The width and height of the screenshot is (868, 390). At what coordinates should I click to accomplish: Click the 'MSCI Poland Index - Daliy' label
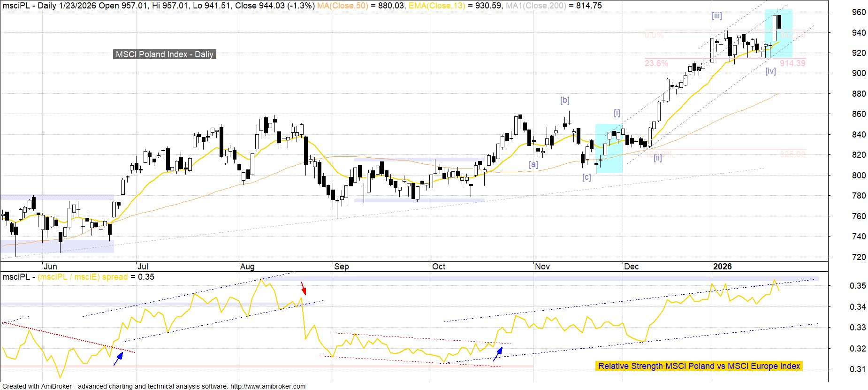pyautogui.click(x=165, y=54)
